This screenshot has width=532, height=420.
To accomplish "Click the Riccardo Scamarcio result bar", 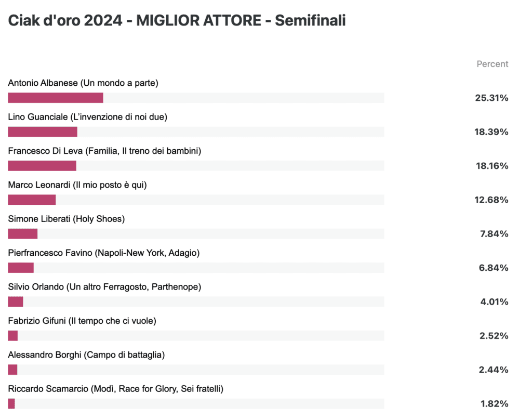I will click(x=196, y=404).
